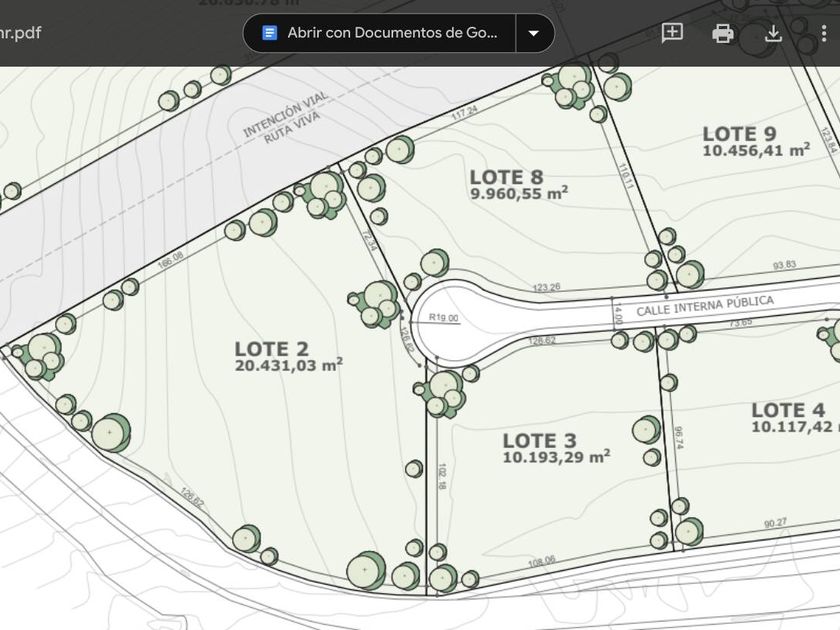Click the '166.08' dimension text
840x630 pixels.
(x=170, y=260)
